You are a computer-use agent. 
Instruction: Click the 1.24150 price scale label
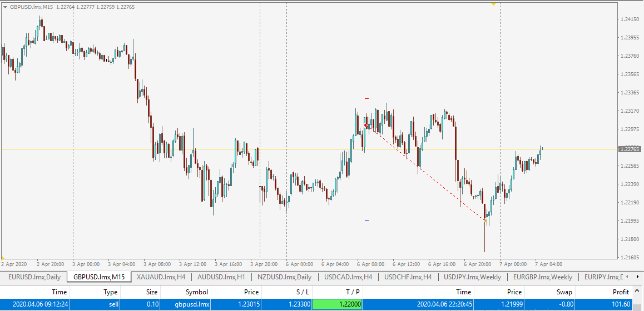point(630,19)
